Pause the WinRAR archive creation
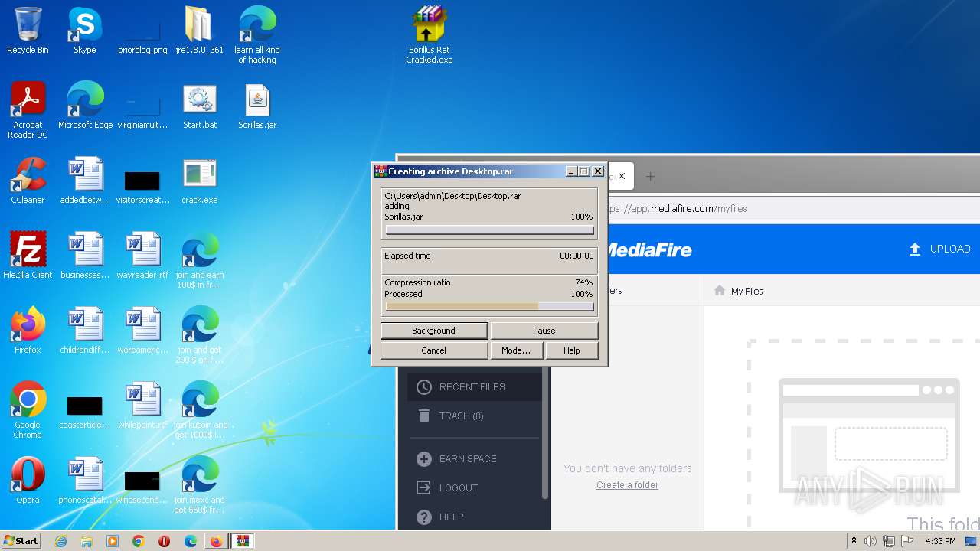This screenshot has height=551, width=980. [544, 331]
